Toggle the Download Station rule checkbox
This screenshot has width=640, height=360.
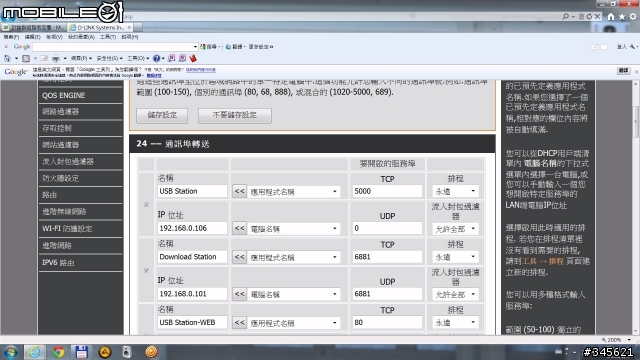[x=147, y=270]
